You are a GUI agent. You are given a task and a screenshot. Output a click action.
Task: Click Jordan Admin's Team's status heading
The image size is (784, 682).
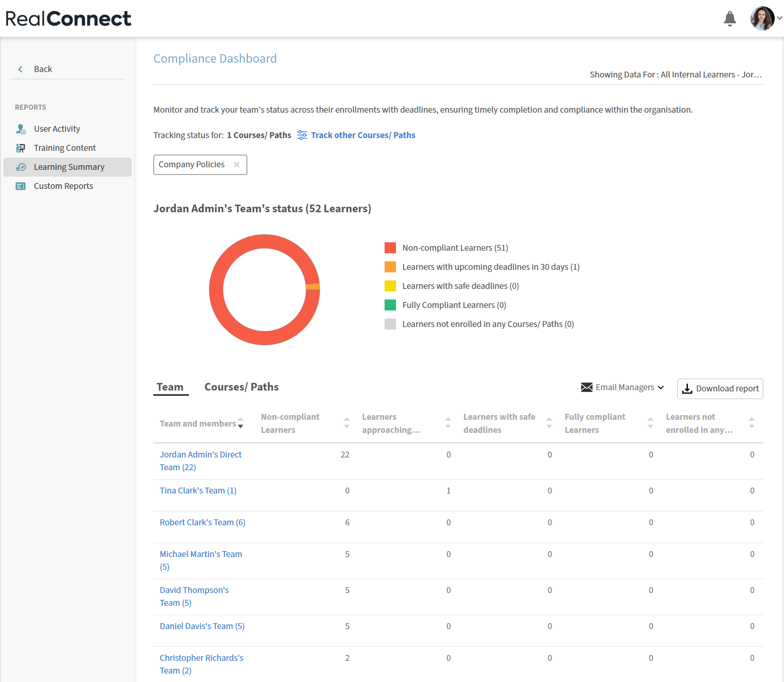pyautogui.click(x=262, y=208)
